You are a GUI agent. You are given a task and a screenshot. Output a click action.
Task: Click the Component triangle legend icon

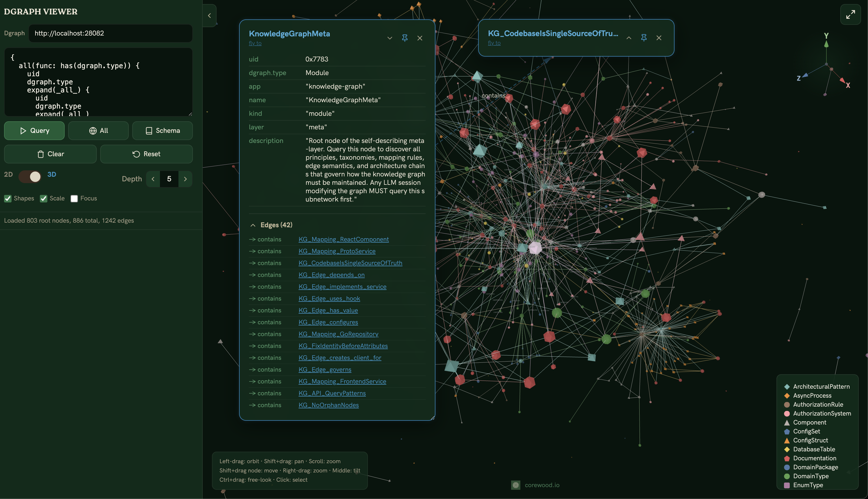(x=787, y=422)
